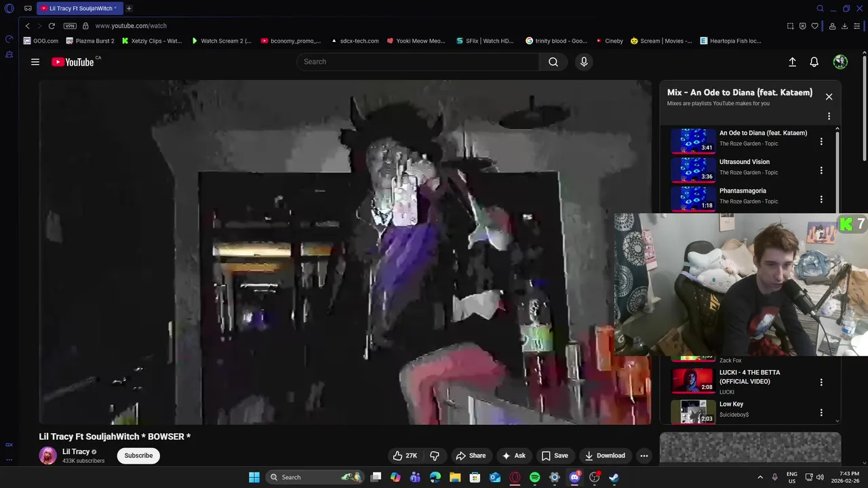This screenshot has height=488, width=868.
Task: Close the Mix playlist panel
Action: tap(829, 97)
